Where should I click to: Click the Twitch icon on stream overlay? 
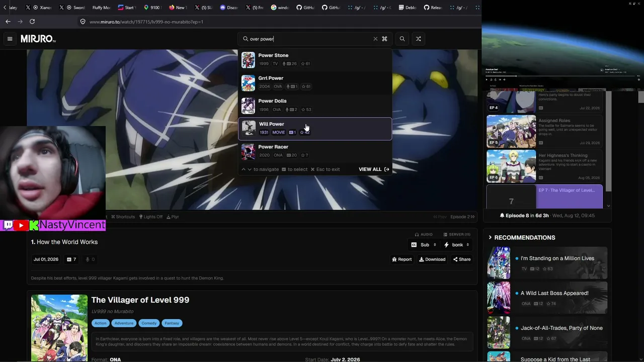(x=8, y=225)
